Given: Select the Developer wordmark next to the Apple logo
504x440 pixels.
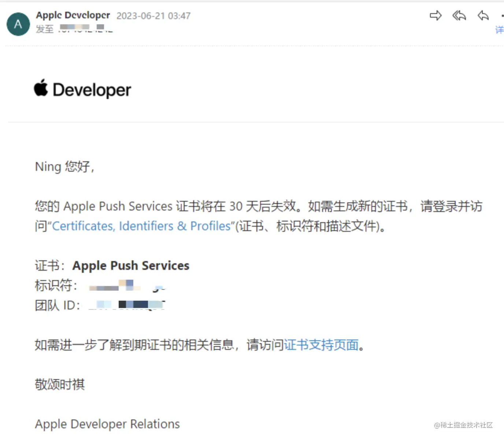Looking at the screenshot, I should point(92,89).
